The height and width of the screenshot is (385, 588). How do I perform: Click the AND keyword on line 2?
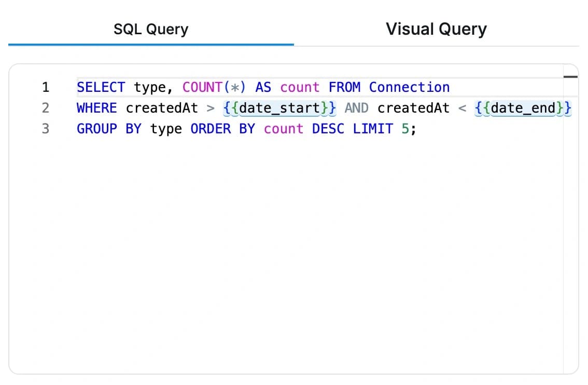(356, 108)
